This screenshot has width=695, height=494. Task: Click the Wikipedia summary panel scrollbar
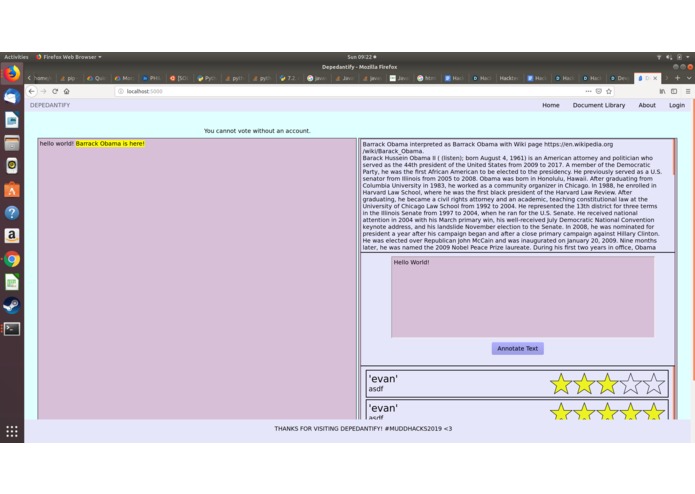(x=674, y=158)
